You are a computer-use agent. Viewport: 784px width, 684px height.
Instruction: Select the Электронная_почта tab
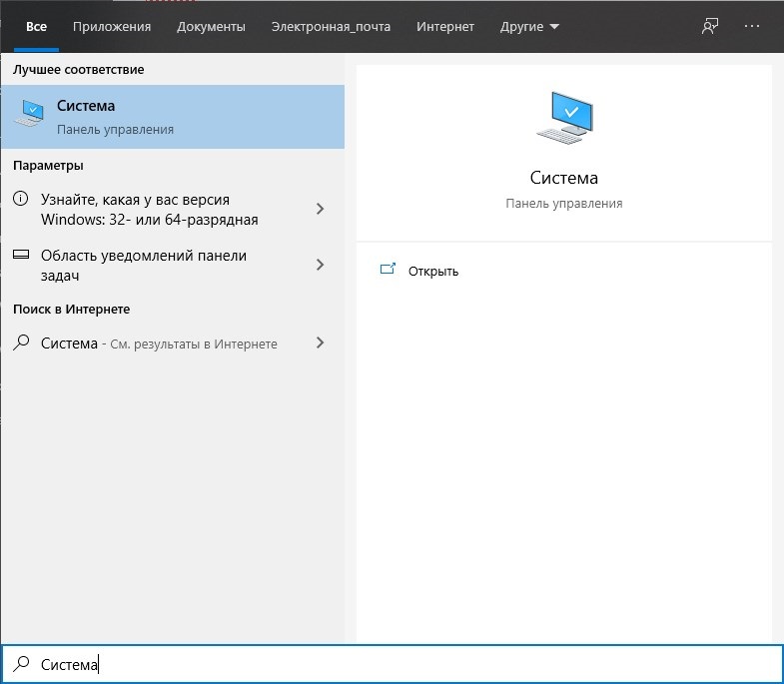point(331,27)
